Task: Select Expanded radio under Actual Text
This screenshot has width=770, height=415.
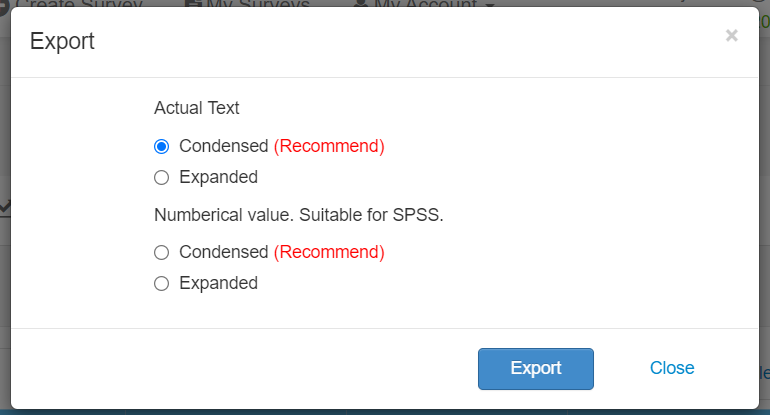Action: click(162, 178)
